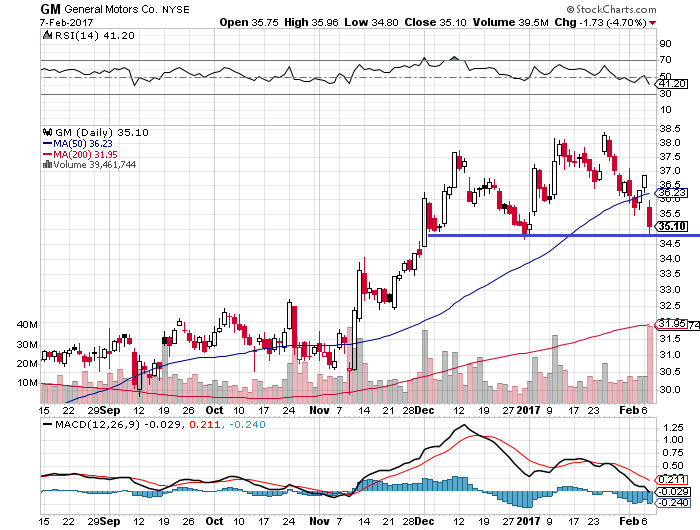Viewport: 700px width, 530px height.
Task: Click the NYSE exchange label
Action: [x=175, y=9]
